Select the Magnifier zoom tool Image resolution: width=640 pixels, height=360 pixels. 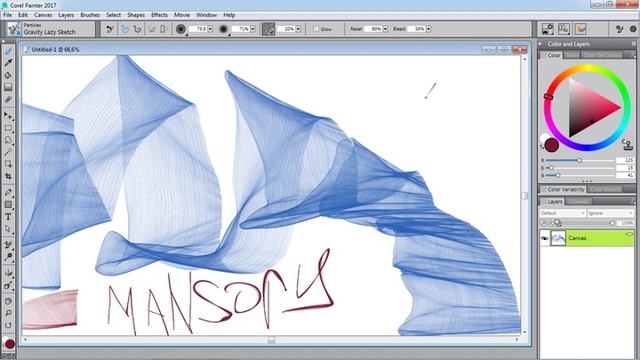(x=8, y=313)
